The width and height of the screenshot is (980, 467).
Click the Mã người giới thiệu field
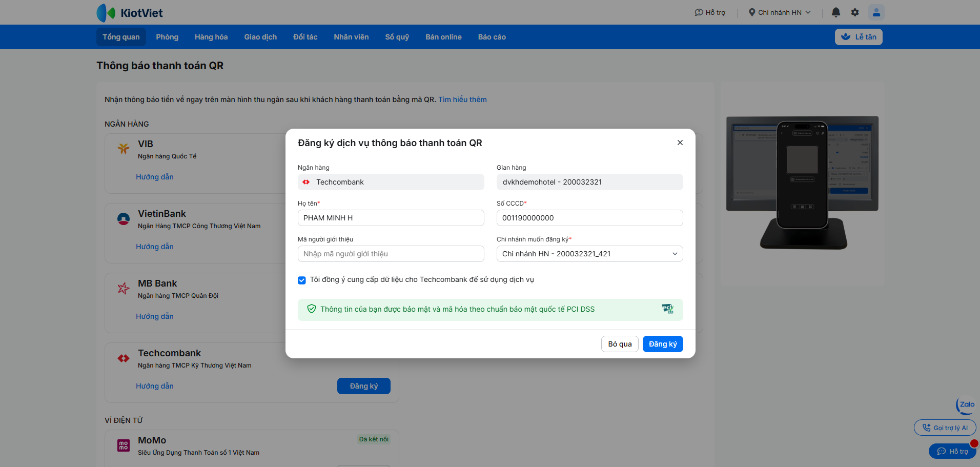[x=391, y=254]
